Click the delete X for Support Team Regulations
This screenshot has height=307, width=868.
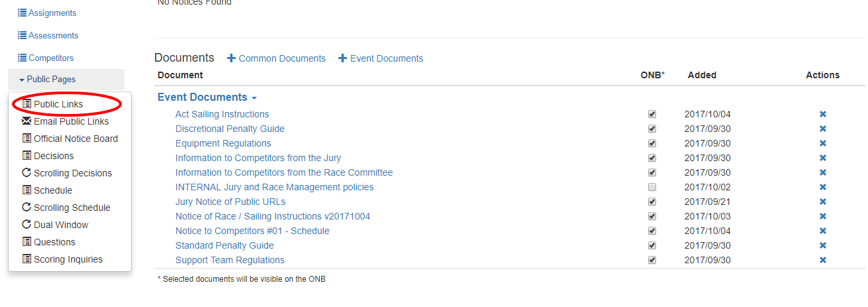tap(823, 260)
